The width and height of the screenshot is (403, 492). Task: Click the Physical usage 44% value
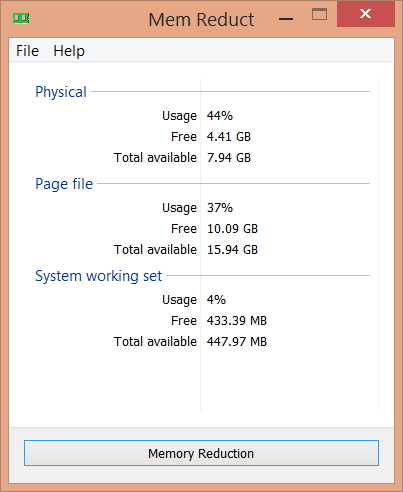[220, 116]
